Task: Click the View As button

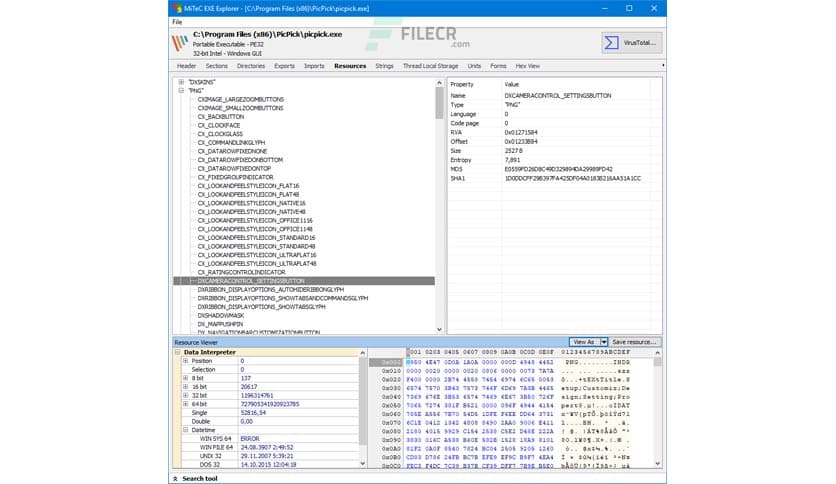Action: pyautogui.click(x=584, y=342)
